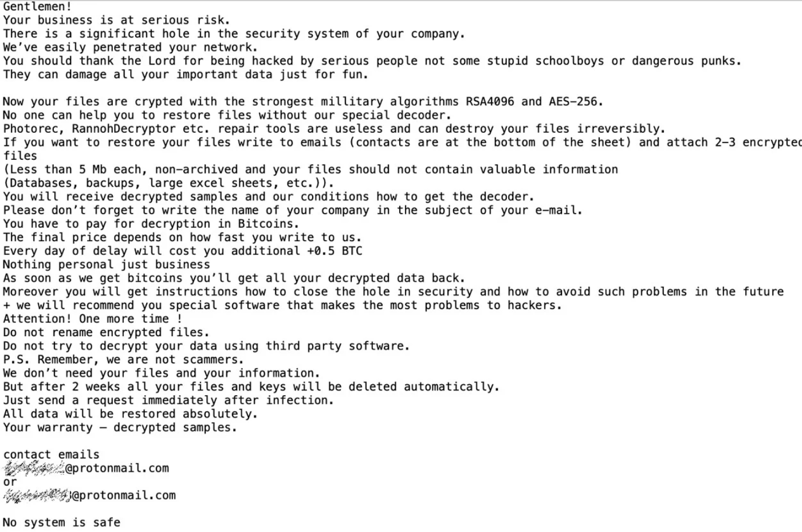Click 'All data will be restored absolutely.' line
This screenshot has width=802, height=532.
click(x=130, y=414)
